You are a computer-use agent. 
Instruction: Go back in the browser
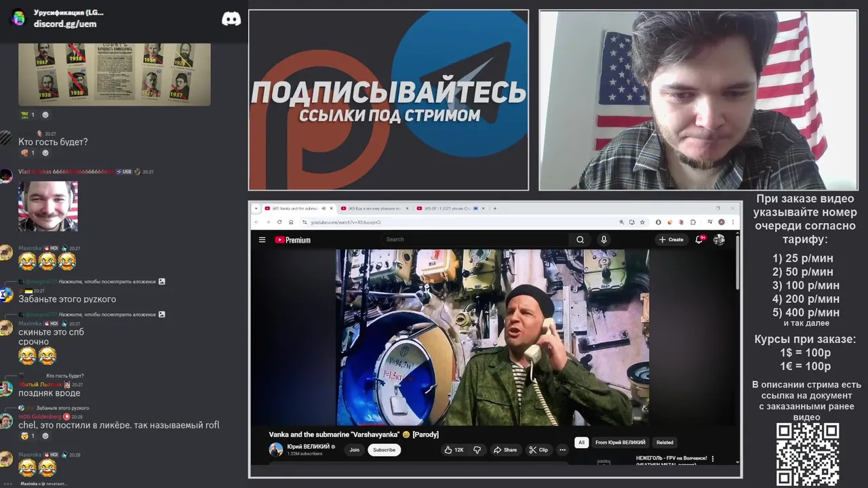point(257,222)
